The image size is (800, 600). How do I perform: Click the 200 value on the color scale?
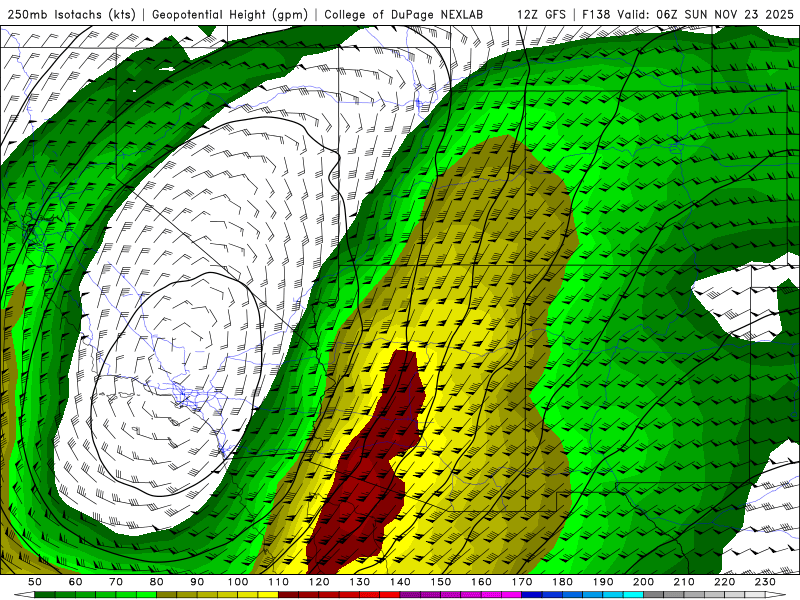(643, 582)
